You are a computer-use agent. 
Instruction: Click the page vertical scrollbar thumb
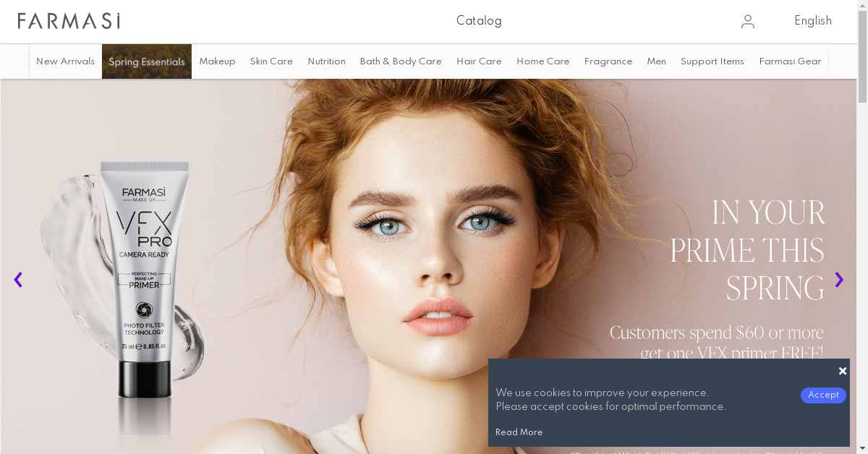[x=862, y=58]
